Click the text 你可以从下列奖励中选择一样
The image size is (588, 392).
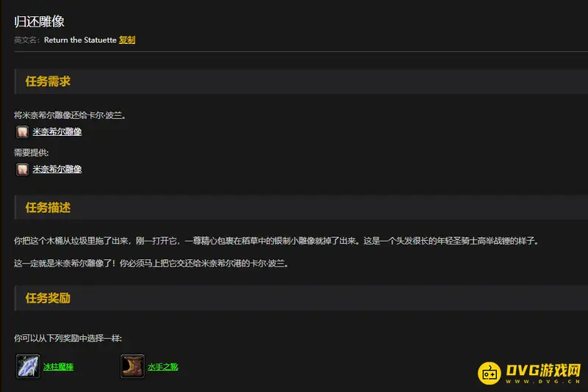(68, 338)
